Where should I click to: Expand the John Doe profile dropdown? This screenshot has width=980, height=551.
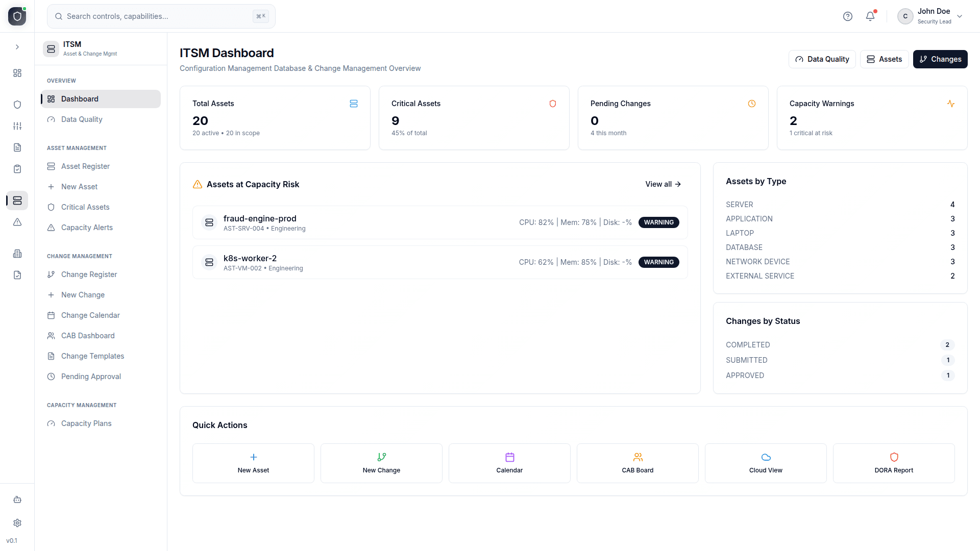(930, 16)
